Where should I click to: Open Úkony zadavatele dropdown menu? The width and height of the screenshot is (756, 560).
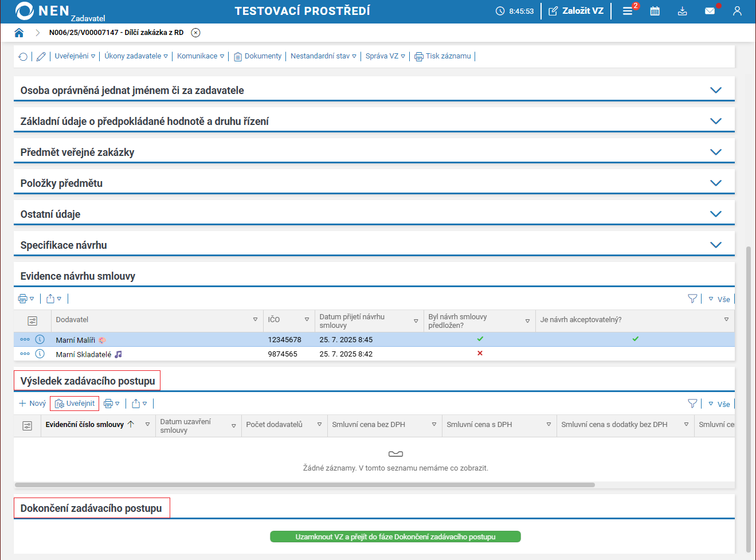136,56
